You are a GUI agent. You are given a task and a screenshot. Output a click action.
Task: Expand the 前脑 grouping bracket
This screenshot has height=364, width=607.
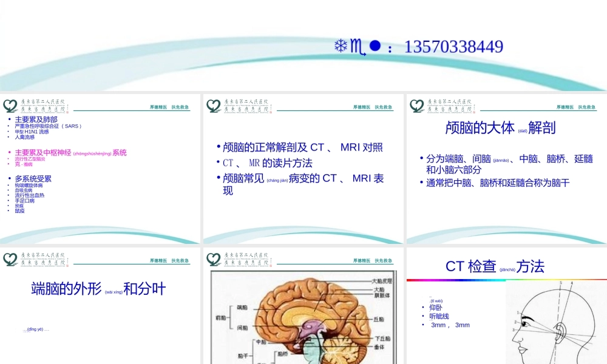pos(229,318)
